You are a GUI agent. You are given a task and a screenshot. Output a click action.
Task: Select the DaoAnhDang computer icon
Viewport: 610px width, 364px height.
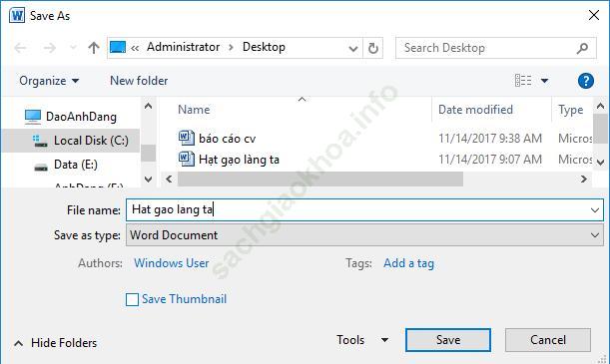(x=33, y=117)
